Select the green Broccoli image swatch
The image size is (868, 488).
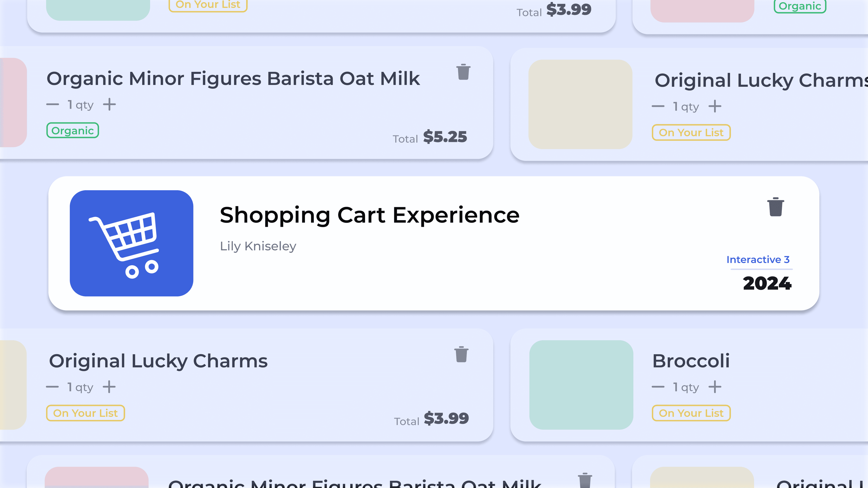pos(581,385)
